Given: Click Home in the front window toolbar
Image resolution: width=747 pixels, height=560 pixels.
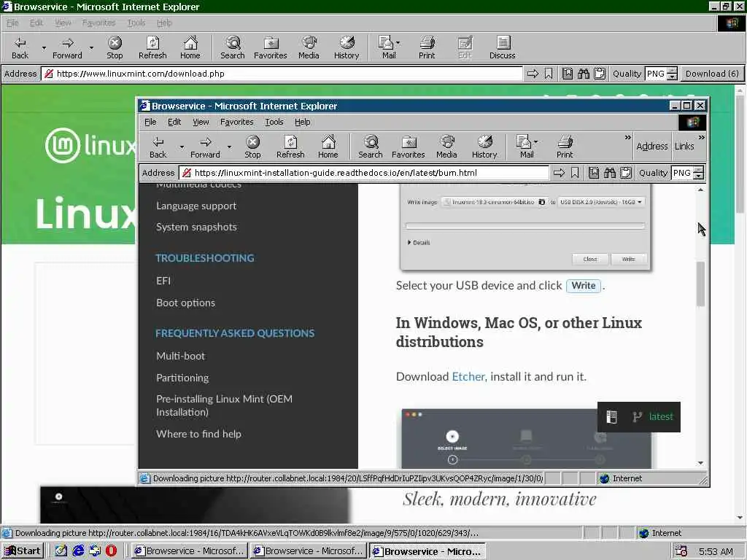Looking at the screenshot, I should [328, 147].
